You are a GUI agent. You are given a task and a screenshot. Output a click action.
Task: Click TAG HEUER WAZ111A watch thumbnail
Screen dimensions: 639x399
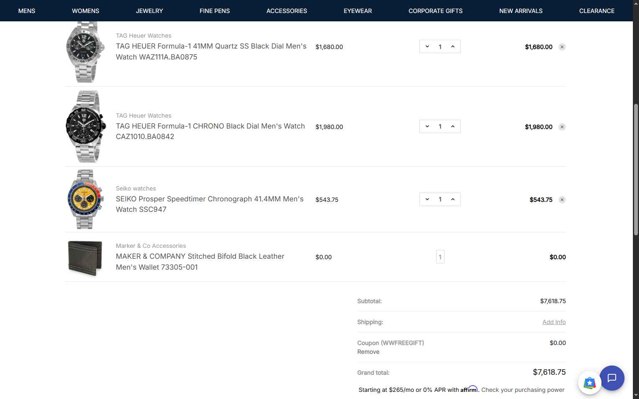pos(85,52)
